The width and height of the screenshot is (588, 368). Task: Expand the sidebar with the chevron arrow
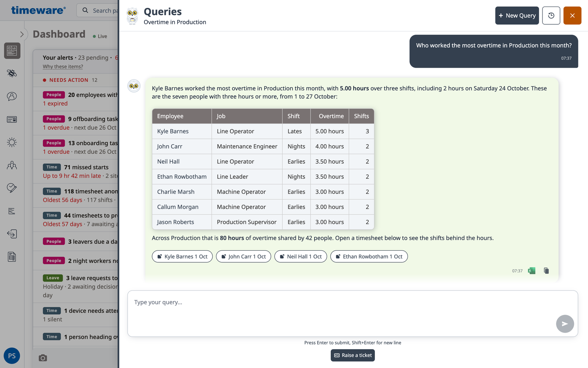tap(22, 34)
